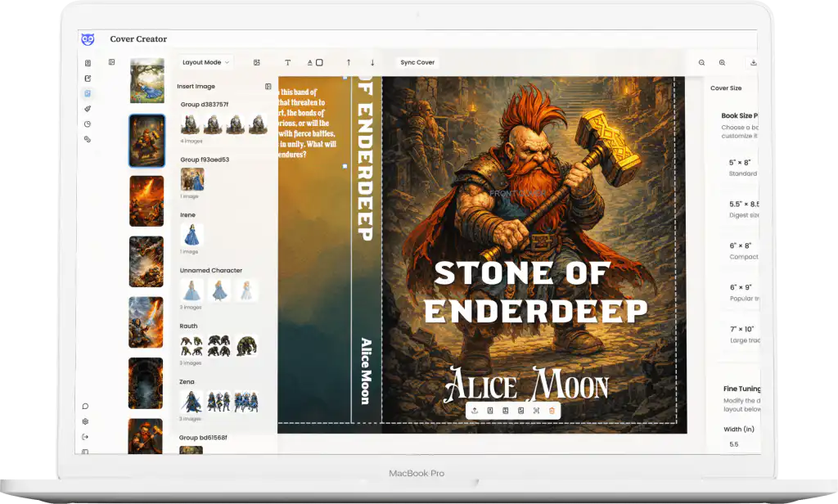Click the expand brackets icon in floating toolbar
Image resolution: width=838 pixels, height=504 pixels.
pyautogui.click(x=537, y=411)
